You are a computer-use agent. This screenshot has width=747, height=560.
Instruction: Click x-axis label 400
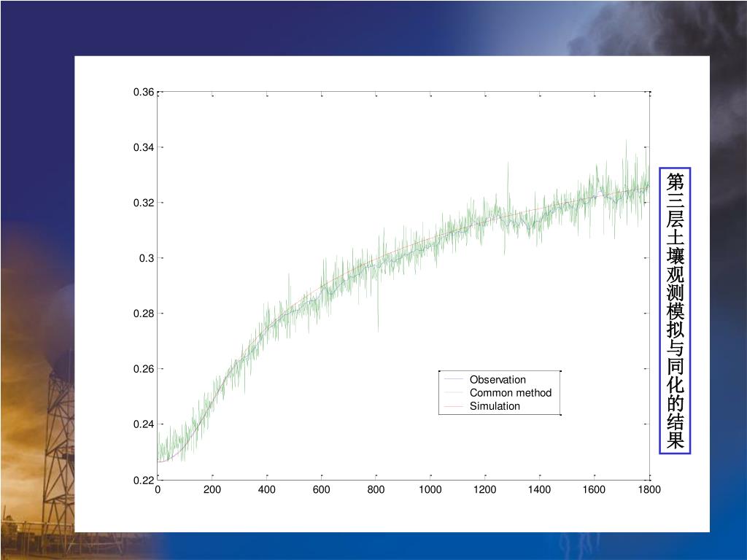click(267, 489)
